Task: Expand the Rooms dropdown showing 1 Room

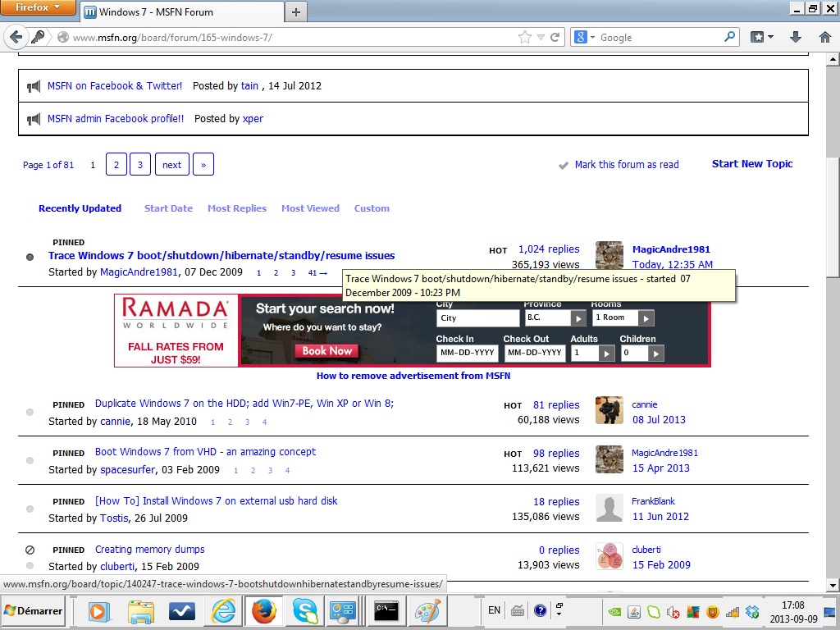Action: pos(646,319)
